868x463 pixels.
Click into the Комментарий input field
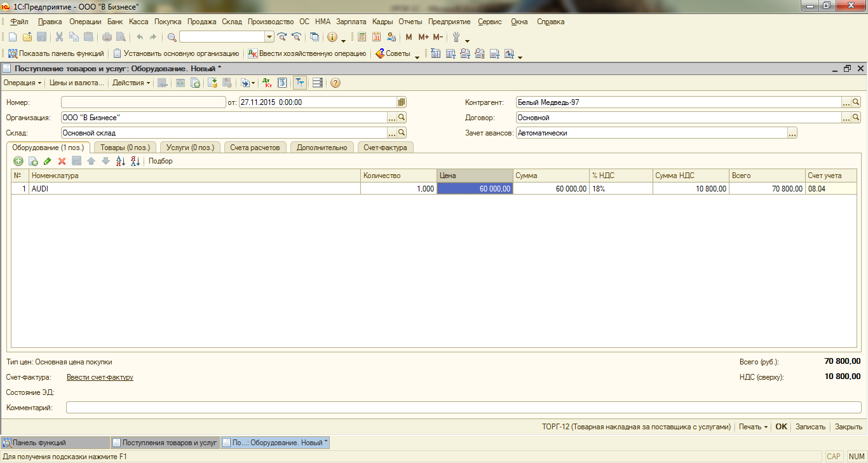click(x=464, y=408)
